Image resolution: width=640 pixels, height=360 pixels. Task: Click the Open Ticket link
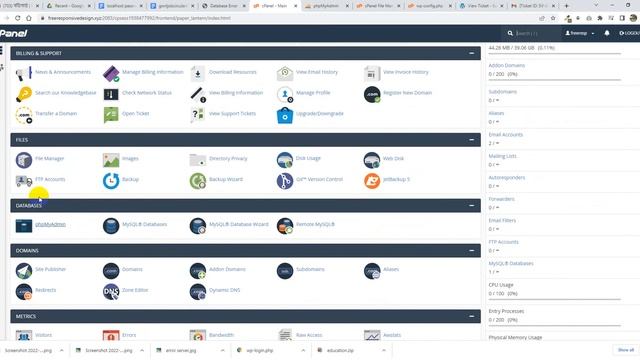[x=136, y=113]
